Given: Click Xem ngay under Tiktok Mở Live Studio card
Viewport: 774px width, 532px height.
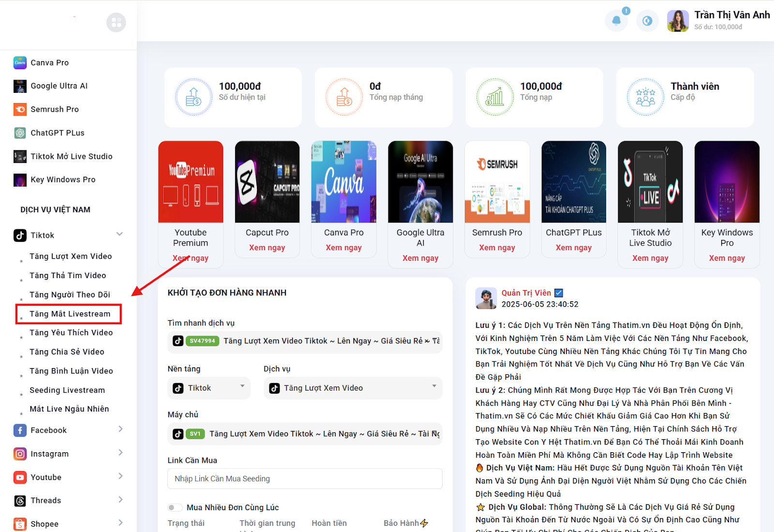Looking at the screenshot, I should (x=650, y=258).
